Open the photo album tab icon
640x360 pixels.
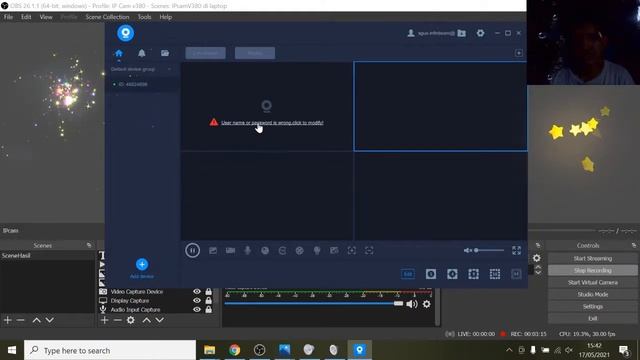point(165,53)
